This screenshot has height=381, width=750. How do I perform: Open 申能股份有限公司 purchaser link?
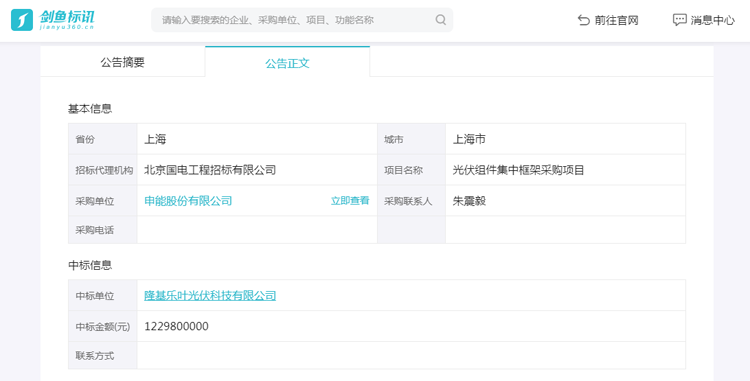[188, 201]
